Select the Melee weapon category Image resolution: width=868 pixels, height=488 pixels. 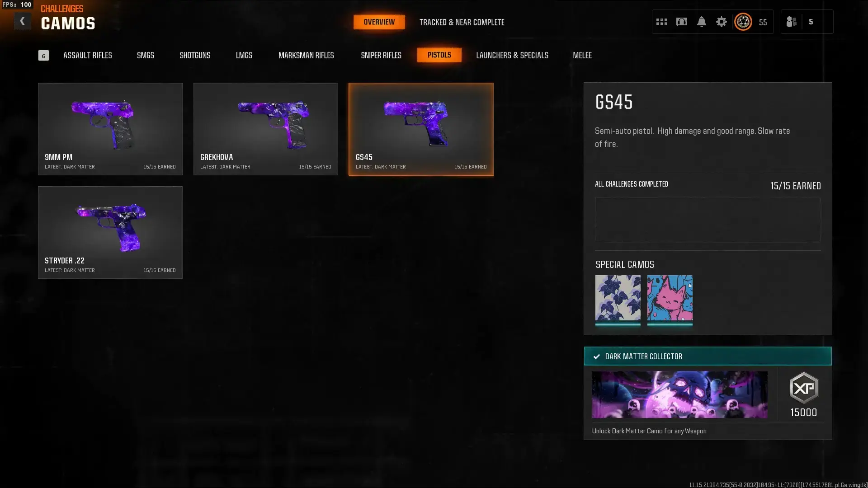(582, 55)
